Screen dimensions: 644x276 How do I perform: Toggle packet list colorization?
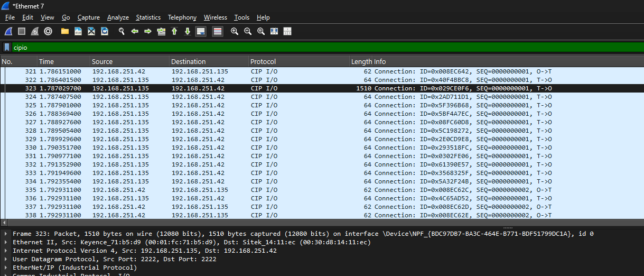point(218,31)
